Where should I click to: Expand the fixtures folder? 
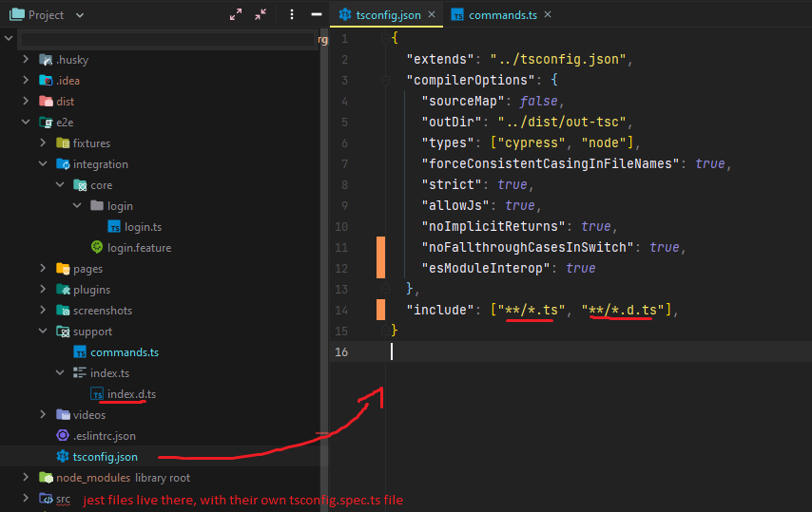[x=43, y=142]
